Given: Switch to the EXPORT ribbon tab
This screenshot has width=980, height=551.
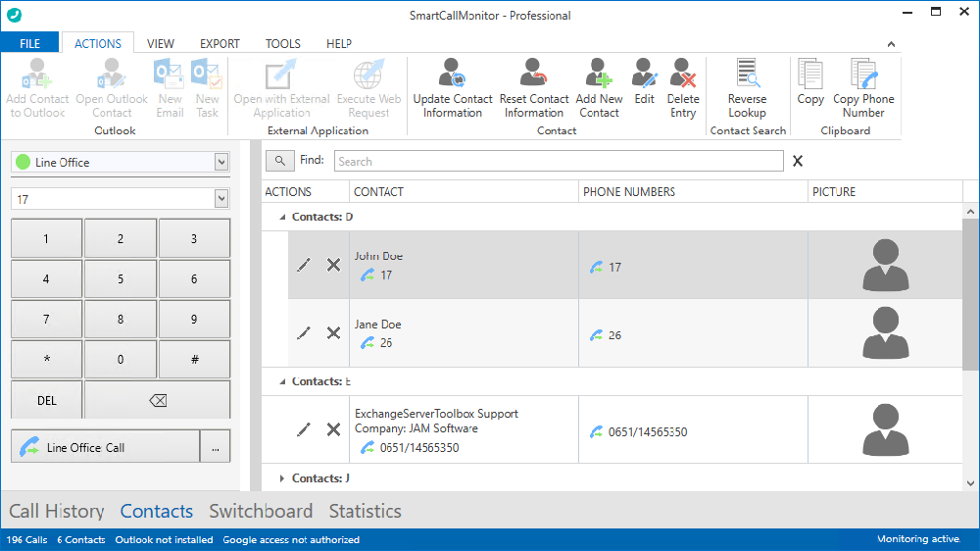Looking at the screenshot, I should (x=220, y=43).
